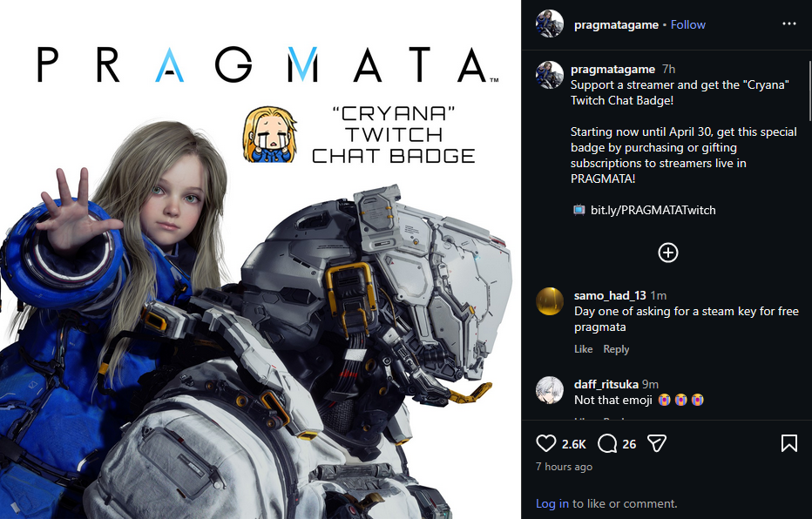This screenshot has width=812, height=519.
Task: Visit samo_had_13 username link
Action: coord(610,295)
